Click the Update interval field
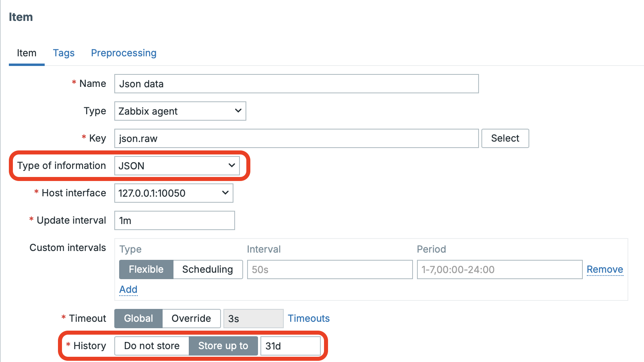This screenshot has height=362, width=644. (x=174, y=220)
